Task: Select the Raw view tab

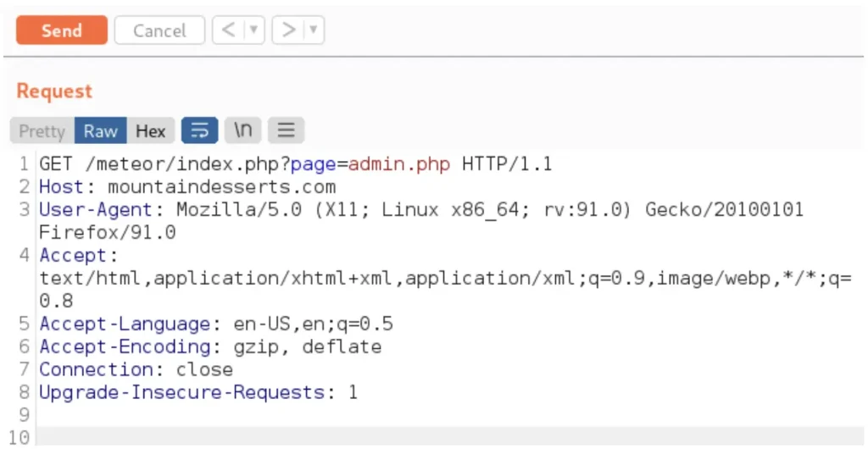Action: click(x=100, y=131)
